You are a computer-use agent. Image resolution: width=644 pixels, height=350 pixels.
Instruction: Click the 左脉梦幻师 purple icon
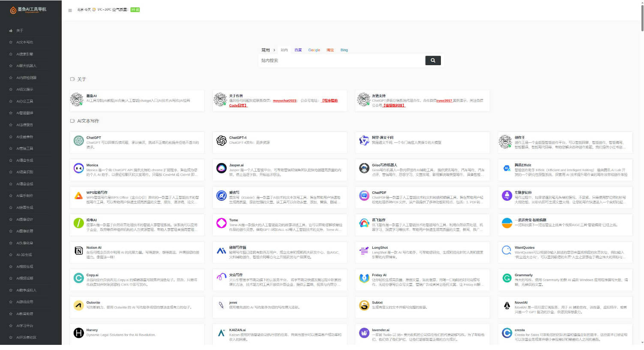pos(507,196)
